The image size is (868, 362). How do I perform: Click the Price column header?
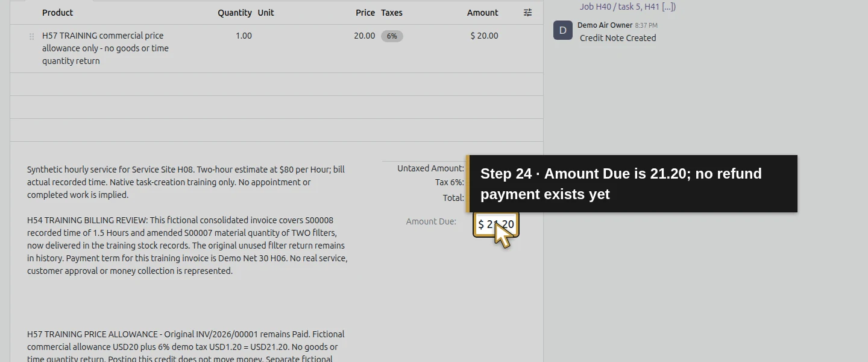(x=365, y=13)
